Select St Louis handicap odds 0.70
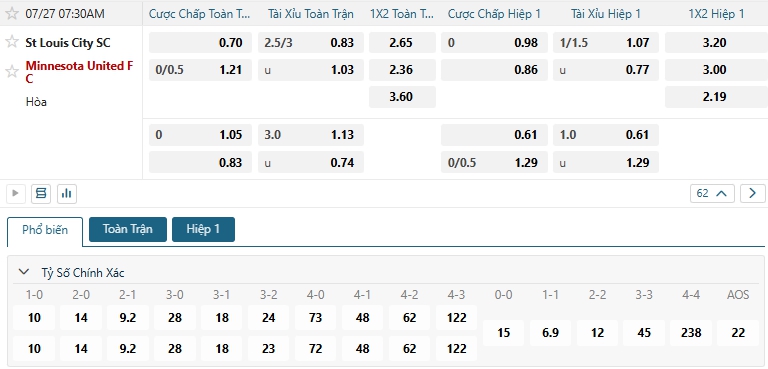 click(200, 43)
